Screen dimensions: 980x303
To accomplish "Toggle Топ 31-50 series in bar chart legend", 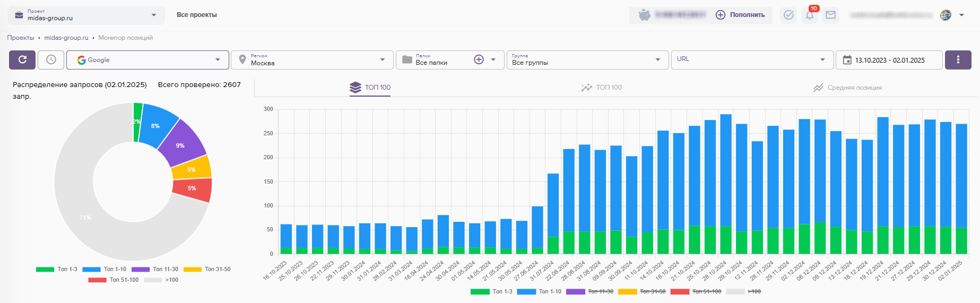I will click(652, 291).
